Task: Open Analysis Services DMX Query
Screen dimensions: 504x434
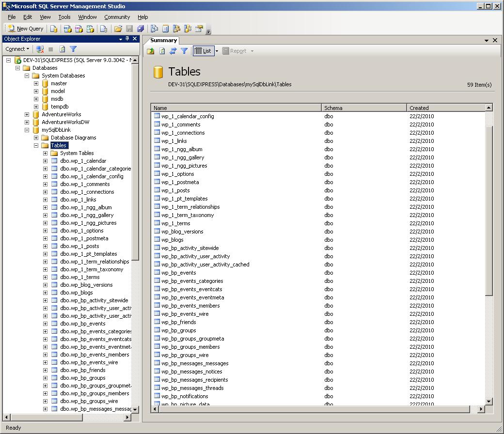Action: pos(79,29)
